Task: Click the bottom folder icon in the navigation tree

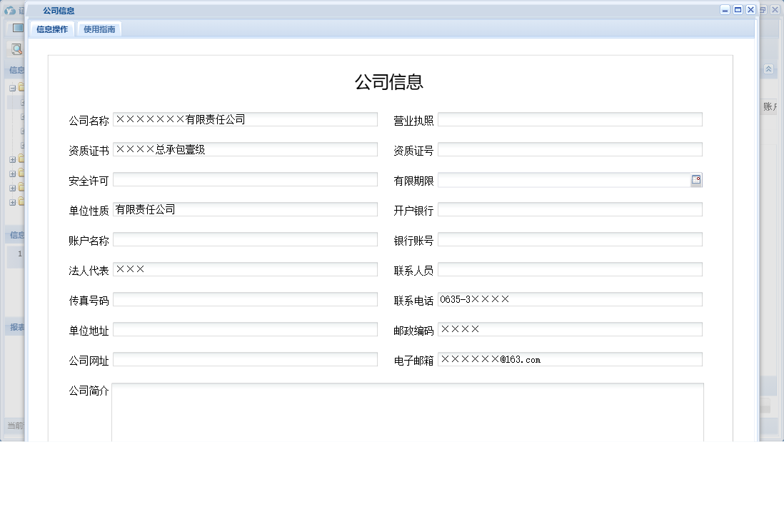Action: click(20, 202)
